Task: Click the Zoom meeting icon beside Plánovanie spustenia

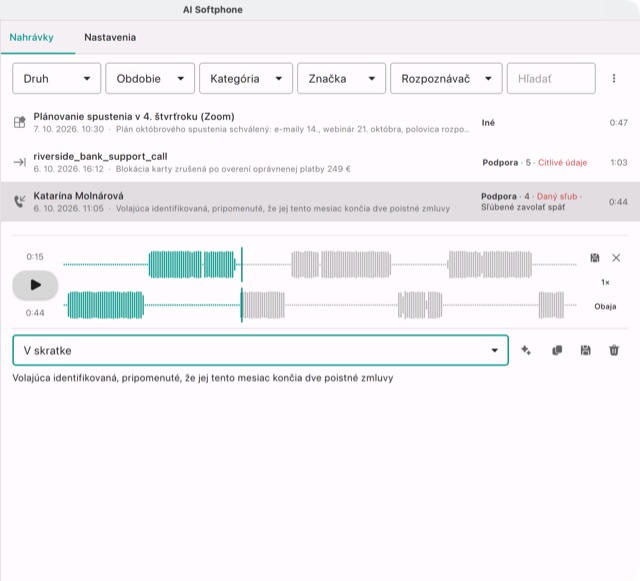Action: [x=20, y=122]
